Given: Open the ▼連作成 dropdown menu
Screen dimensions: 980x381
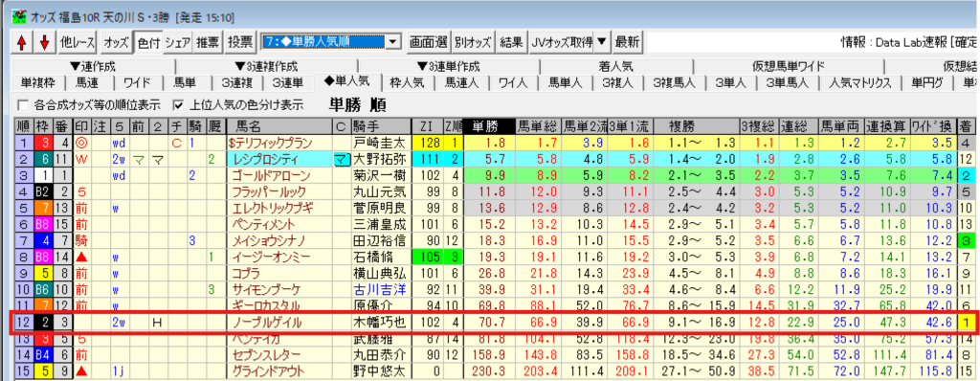Looking at the screenshot, I should point(93,67).
